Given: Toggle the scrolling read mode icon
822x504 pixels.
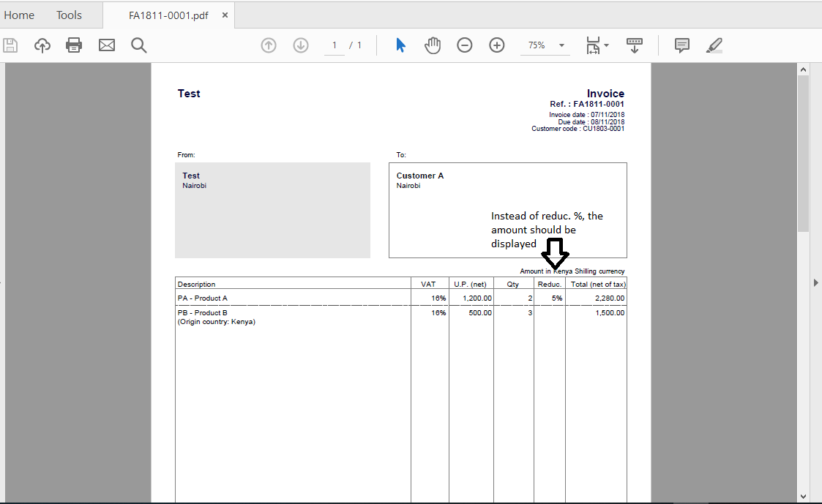Looking at the screenshot, I should click(x=635, y=45).
